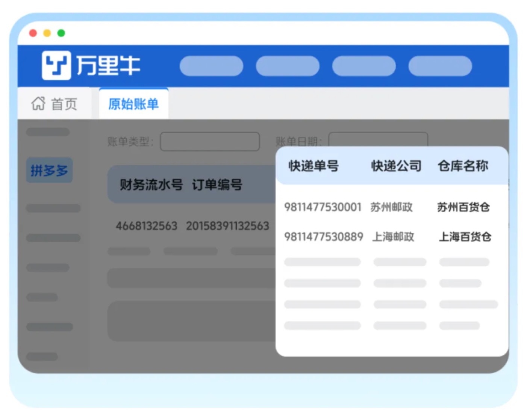Click the 苏州百货仓 warehouse cell

pyautogui.click(x=463, y=207)
